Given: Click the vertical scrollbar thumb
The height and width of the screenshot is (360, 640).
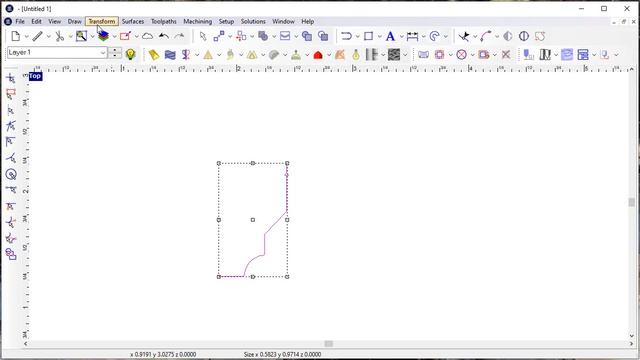Looking at the screenshot, I should (x=631, y=202).
